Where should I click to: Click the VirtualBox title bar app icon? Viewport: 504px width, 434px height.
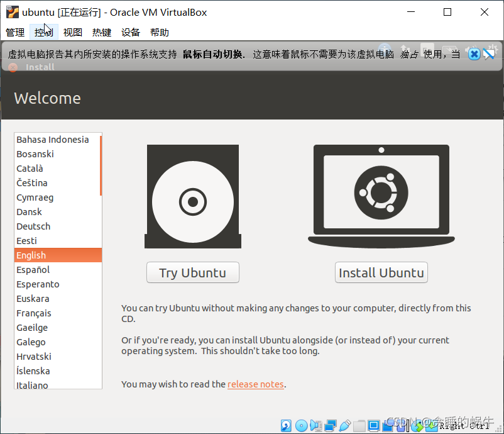(x=13, y=12)
